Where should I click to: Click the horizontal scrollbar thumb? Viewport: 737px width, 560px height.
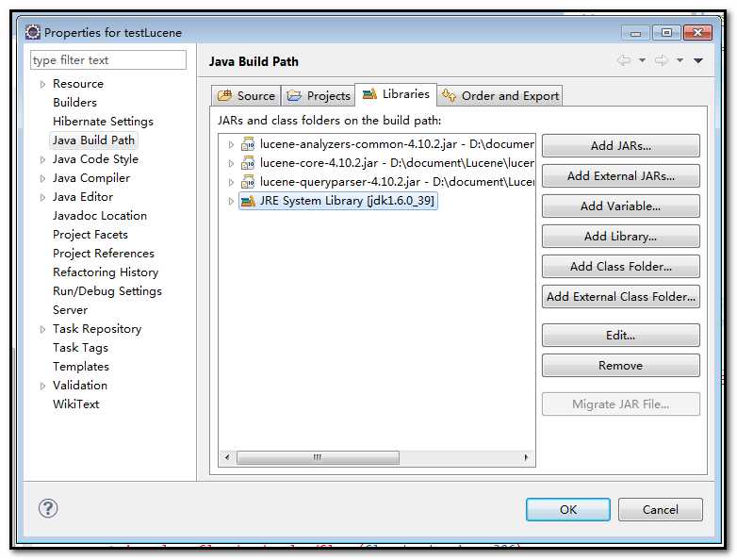point(318,457)
